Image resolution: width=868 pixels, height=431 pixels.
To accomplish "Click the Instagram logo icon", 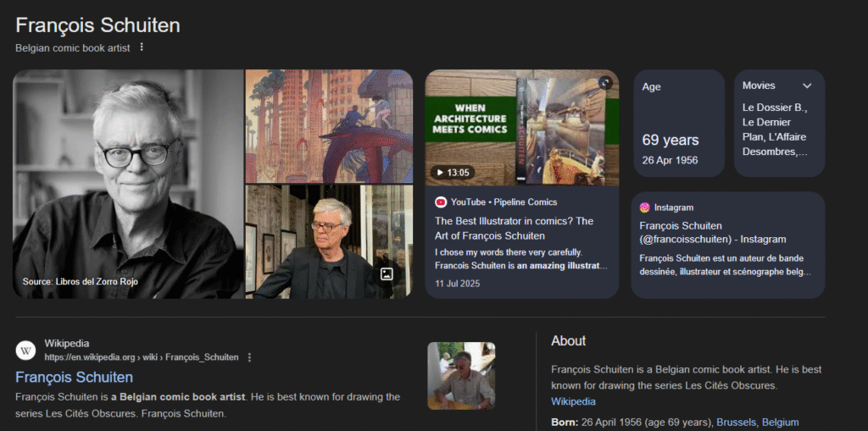I will (x=645, y=207).
